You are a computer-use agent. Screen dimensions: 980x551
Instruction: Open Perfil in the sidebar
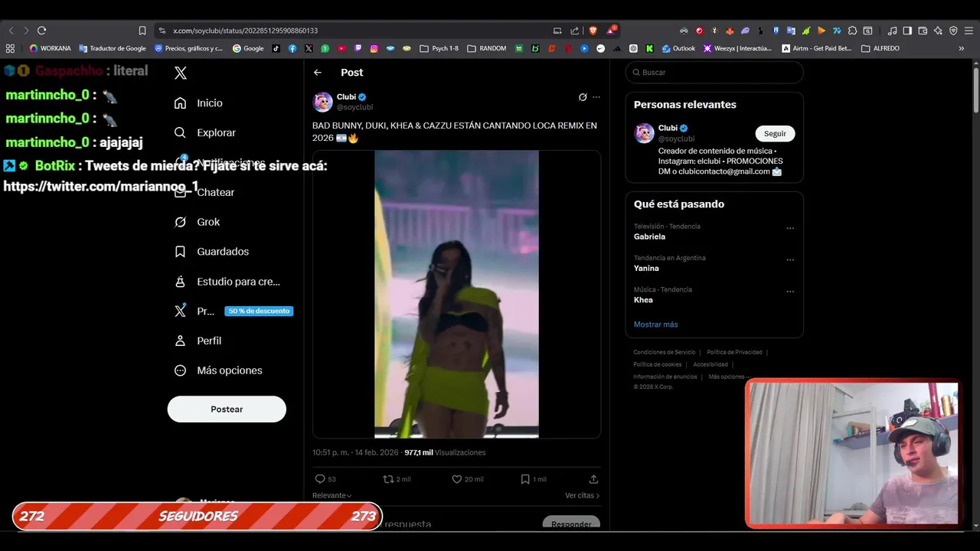[x=198, y=341]
